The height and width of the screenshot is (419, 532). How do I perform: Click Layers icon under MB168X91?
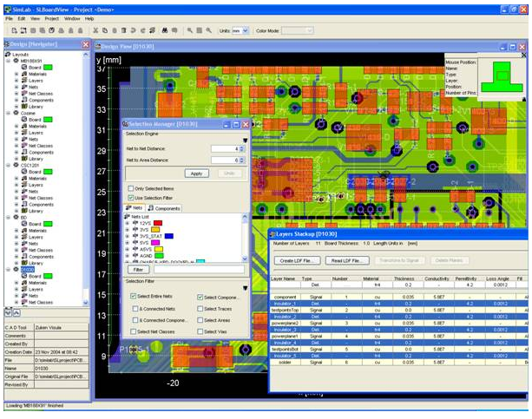(x=24, y=81)
